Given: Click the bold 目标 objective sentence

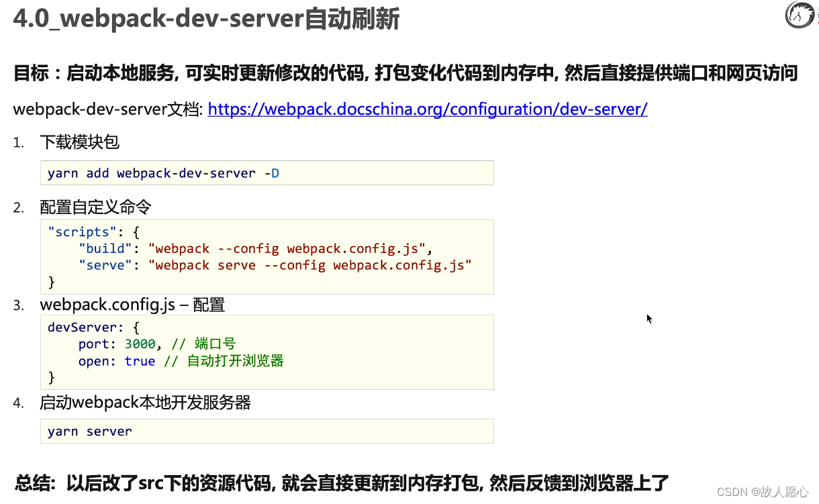Looking at the screenshot, I should pyautogui.click(x=405, y=73).
